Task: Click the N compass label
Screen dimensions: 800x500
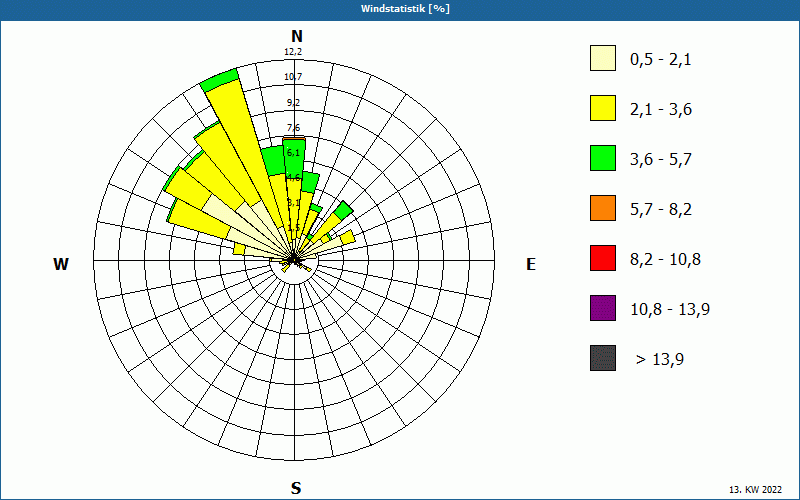Action: [296, 36]
